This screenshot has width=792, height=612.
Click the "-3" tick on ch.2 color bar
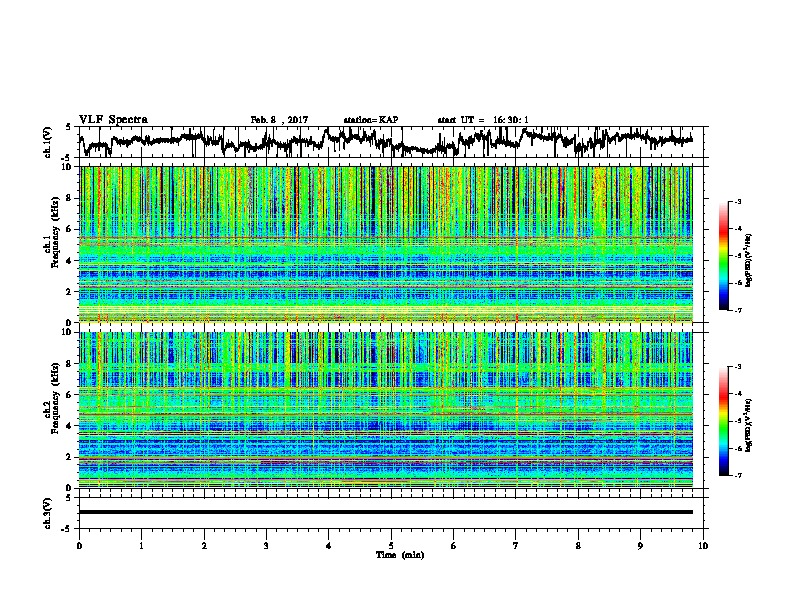737,367
